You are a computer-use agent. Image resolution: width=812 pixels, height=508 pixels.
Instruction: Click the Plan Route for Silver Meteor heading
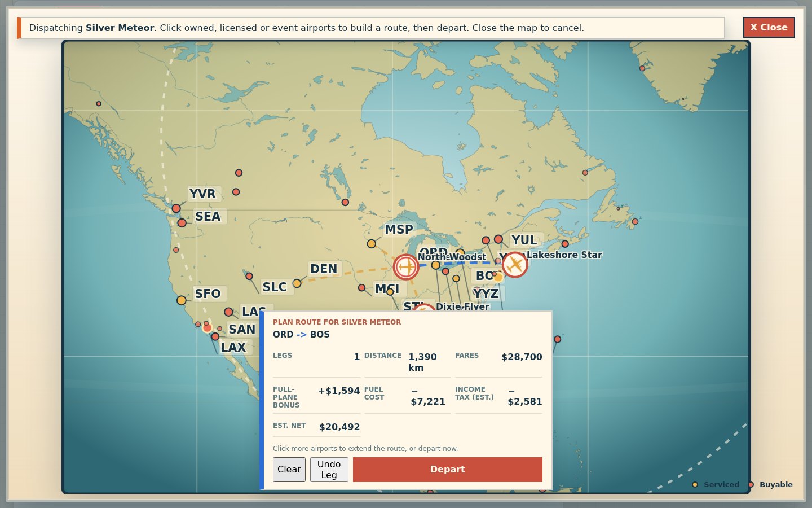coord(337,322)
